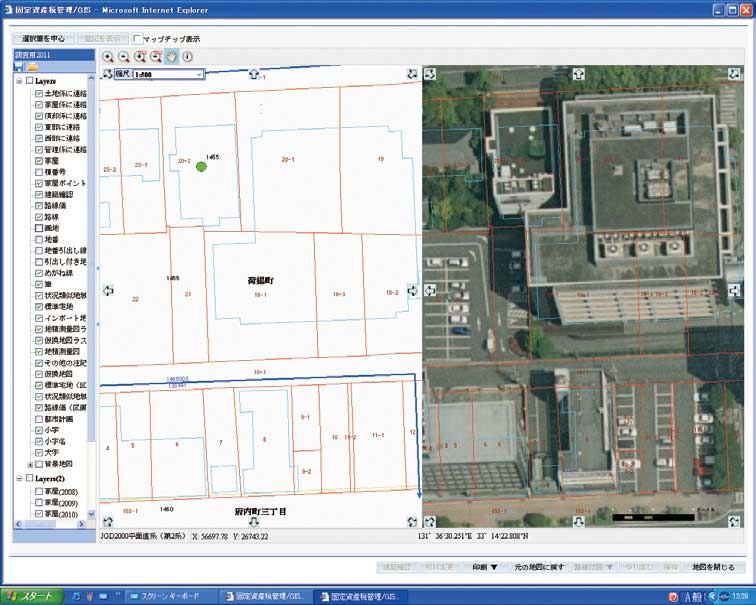The width and height of the screenshot is (756, 605).
Task: Enable the マップチップ表示 checkbox
Action: (x=137, y=39)
